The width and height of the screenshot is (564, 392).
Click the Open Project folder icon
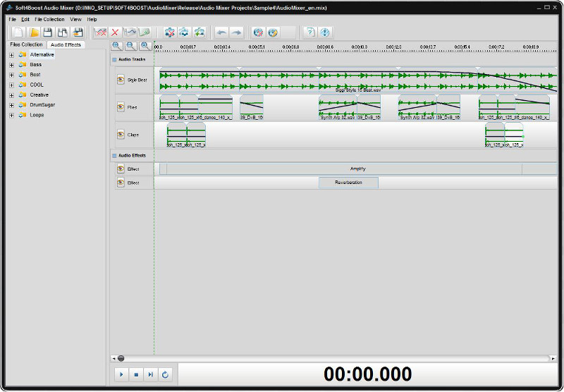click(x=33, y=32)
